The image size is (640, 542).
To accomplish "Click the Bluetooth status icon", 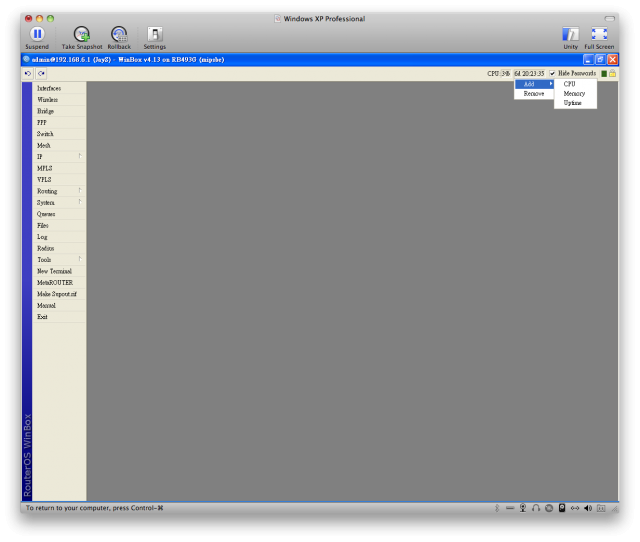I will pos(497,508).
